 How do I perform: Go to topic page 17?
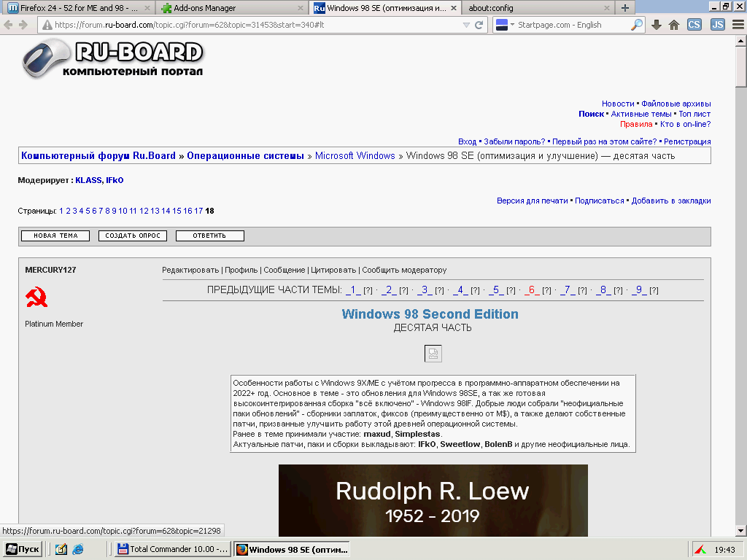(x=198, y=211)
